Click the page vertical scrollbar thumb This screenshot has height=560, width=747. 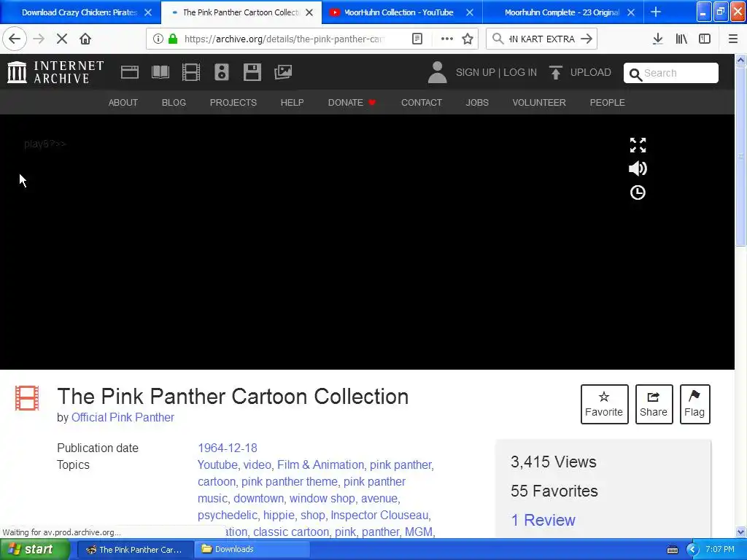741,156
